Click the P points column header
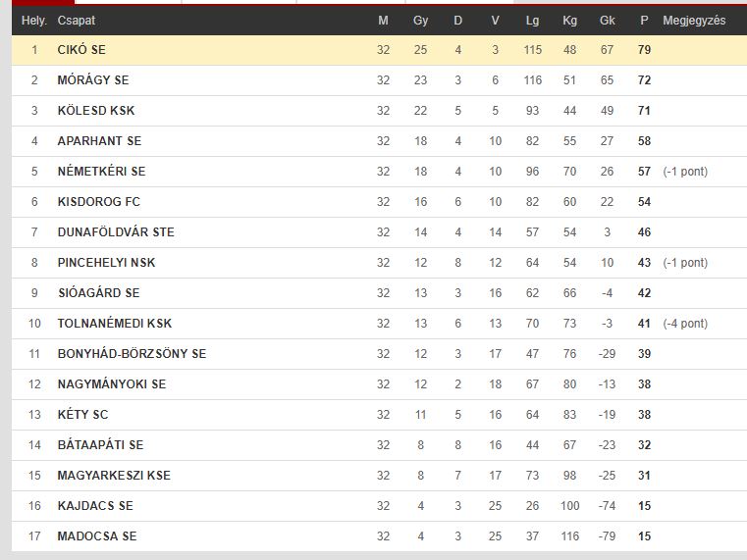Viewport: 747px width, 560px height. [644, 21]
